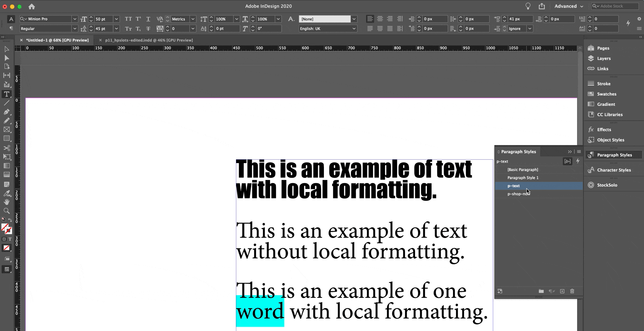Open Paragraph Styles panel menu

pos(579,152)
